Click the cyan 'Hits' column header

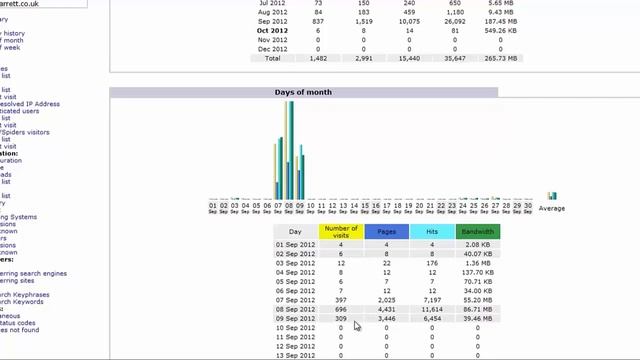point(432,231)
